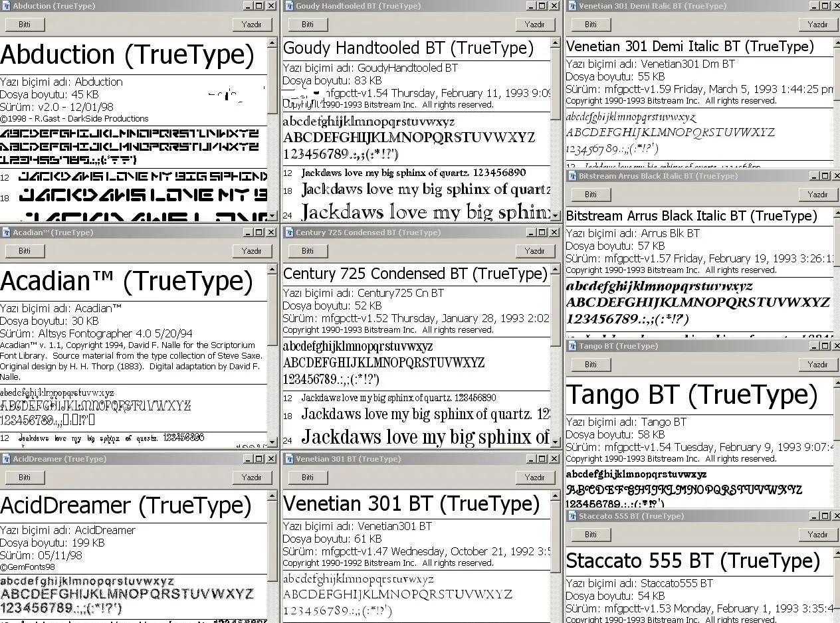This screenshot has width=840, height=623.
Task: Click 'Yazı biçimi adı: Tango BT' text
Action: pyautogui.click(x=626, y=422)
